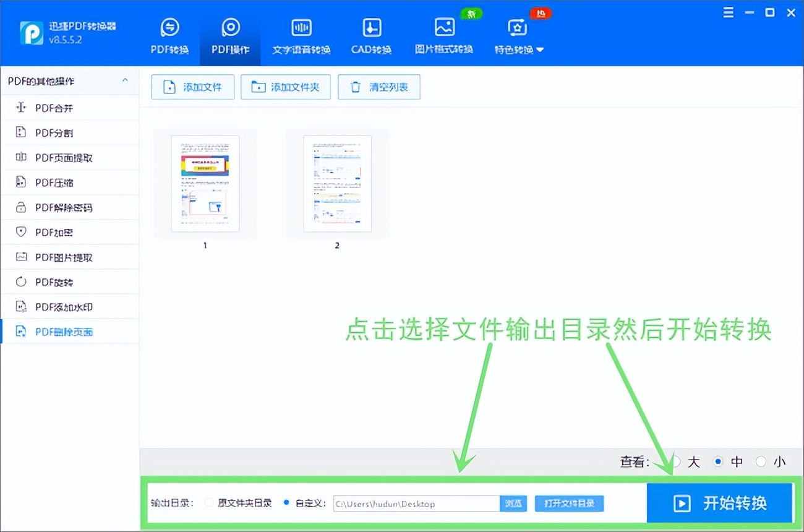Screen dimensions: 804x532
Task: Select the view size option 小
Action: coord(761,461)
